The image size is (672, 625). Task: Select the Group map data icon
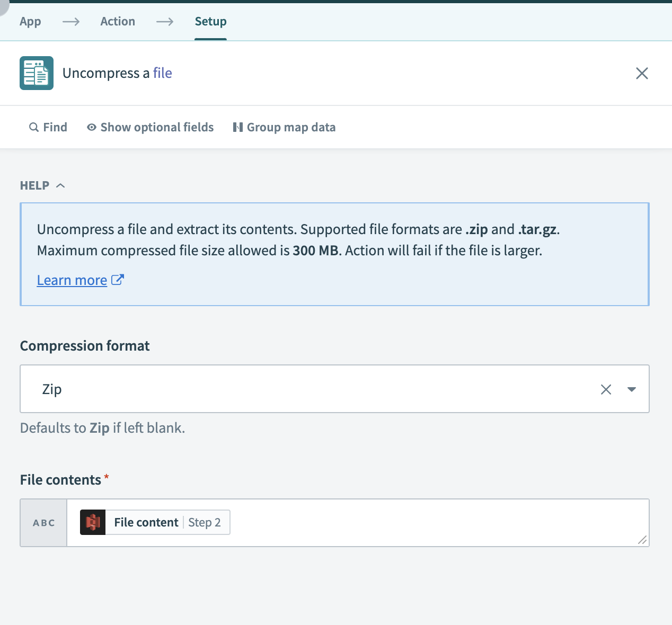point(238,127)
